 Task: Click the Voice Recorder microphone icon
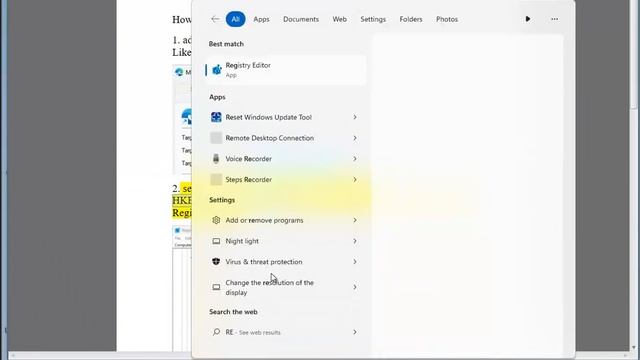point(216,159)
